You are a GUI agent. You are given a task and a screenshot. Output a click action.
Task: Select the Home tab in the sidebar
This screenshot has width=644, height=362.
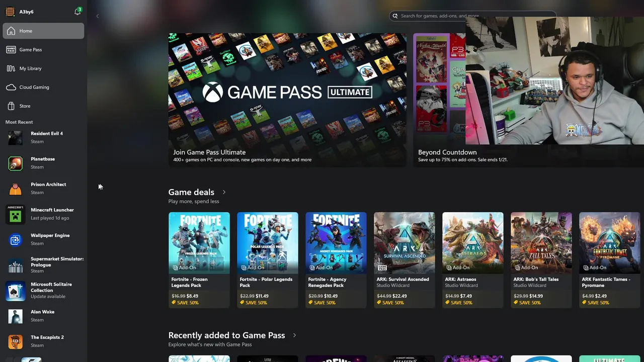(43, 31)
